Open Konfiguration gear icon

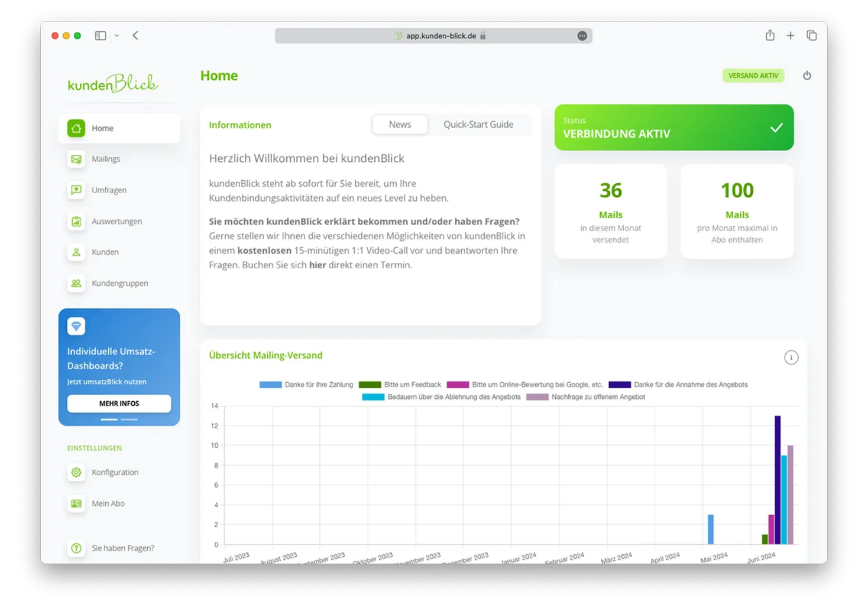point(76,473)
